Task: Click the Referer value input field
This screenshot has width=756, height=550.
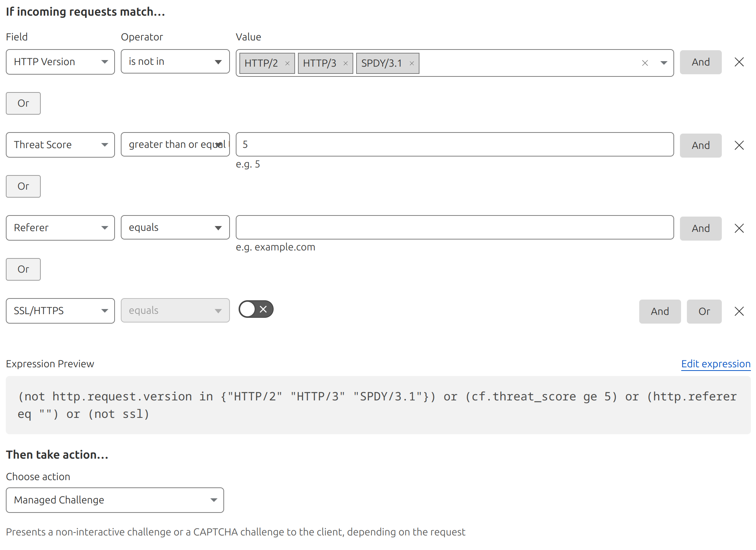Action: pos(454,227)
